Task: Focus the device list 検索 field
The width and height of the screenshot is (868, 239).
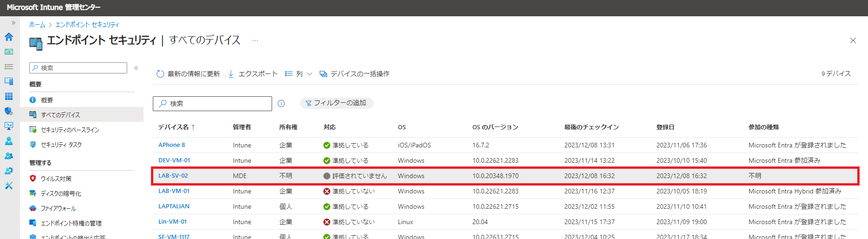Action: click(x=212, y=104)
